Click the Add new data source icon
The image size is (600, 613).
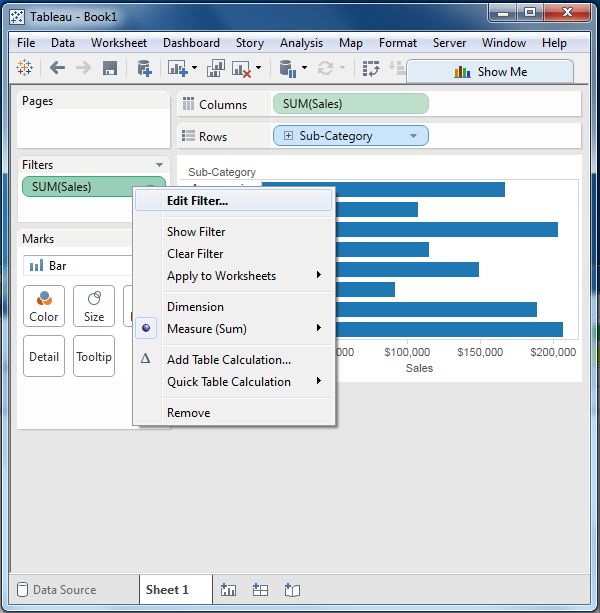tap(144, 68)
